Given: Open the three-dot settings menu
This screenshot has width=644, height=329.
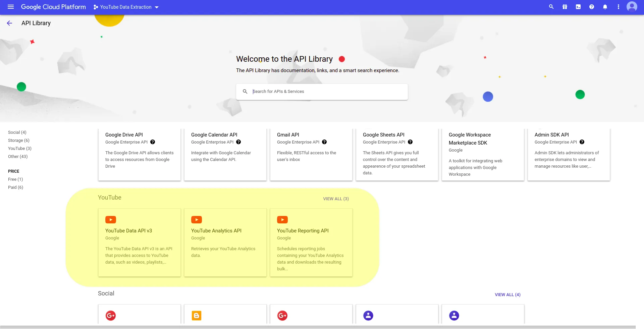Looking at the screenshot, I should 619,7.
